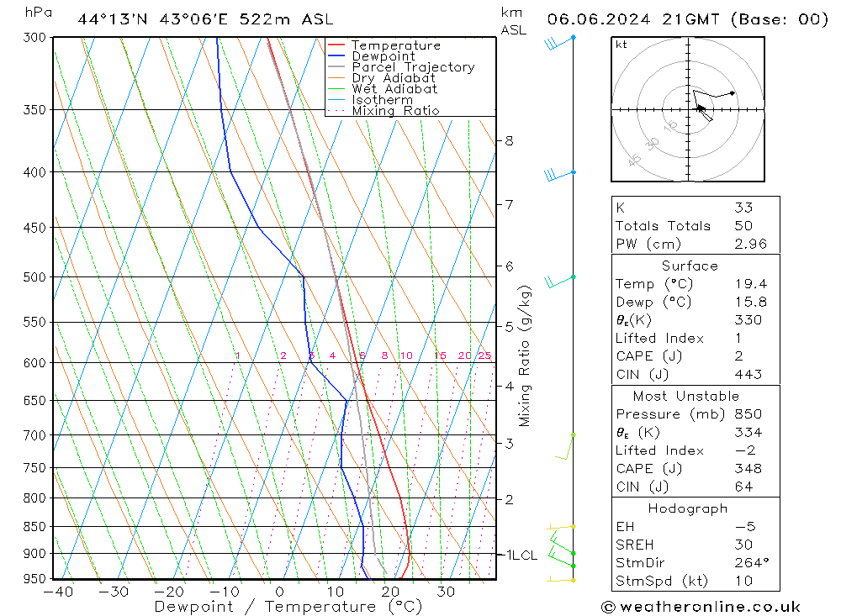Click the -40 temperature axis label
Viewport: 841px width, 616px height.
(x=58, y=592)
